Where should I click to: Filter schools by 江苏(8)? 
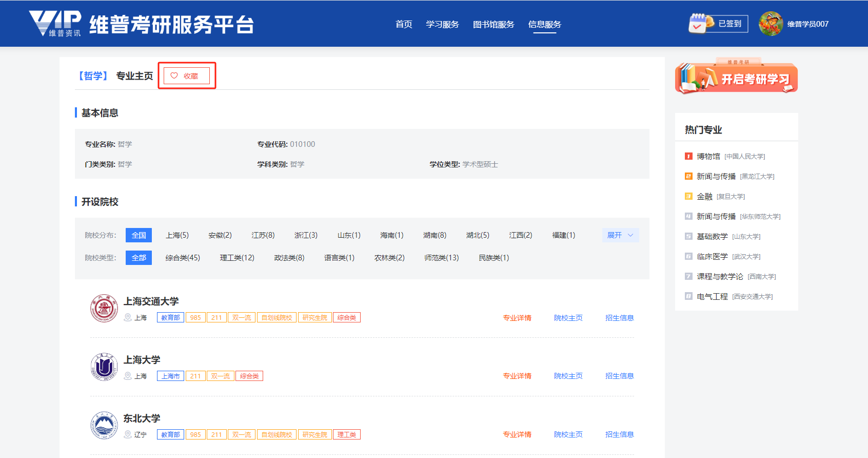(x=263, y=235)
